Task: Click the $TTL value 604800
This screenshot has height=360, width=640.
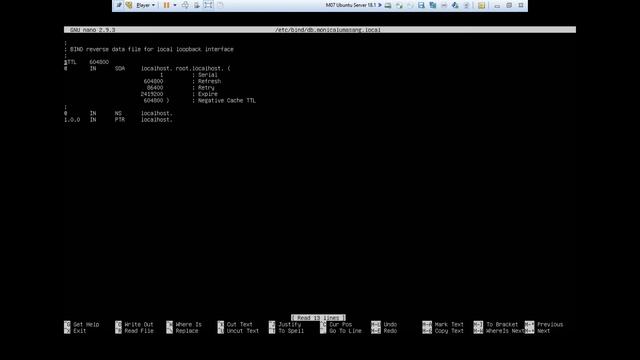Action: [99, 62]
